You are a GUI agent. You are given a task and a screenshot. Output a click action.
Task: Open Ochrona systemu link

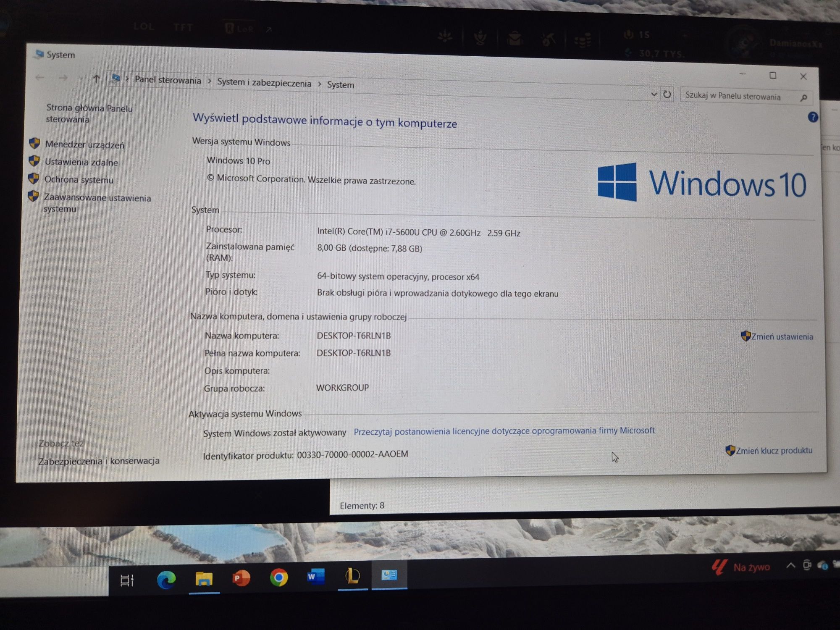point(79,180)
